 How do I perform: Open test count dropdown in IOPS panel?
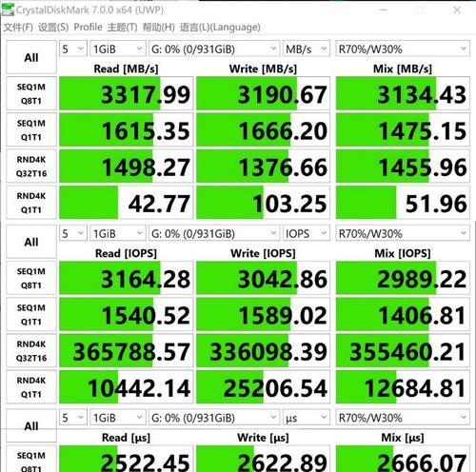click(x=72, y=233)
